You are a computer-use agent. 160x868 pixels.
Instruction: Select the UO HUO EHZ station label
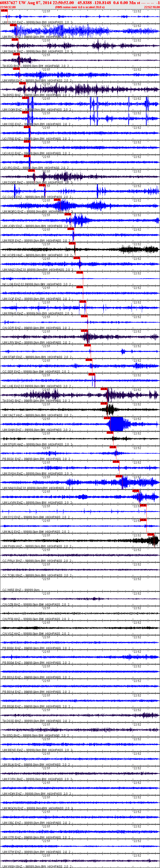pos(36,153)
